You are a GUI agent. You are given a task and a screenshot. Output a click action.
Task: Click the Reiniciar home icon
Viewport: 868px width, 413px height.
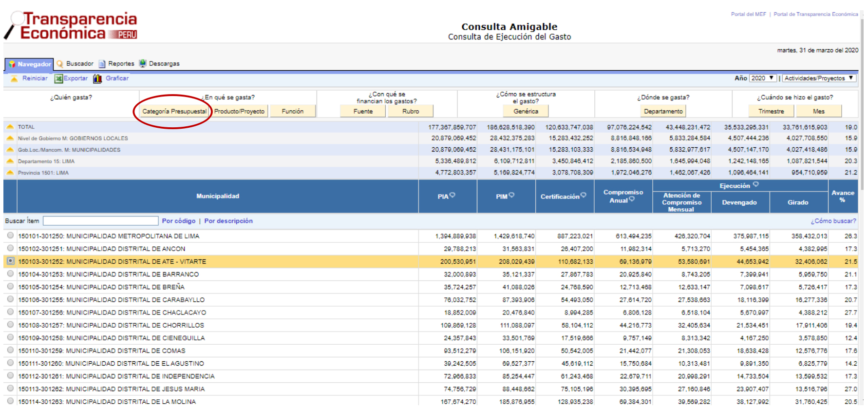click(14, 79)
